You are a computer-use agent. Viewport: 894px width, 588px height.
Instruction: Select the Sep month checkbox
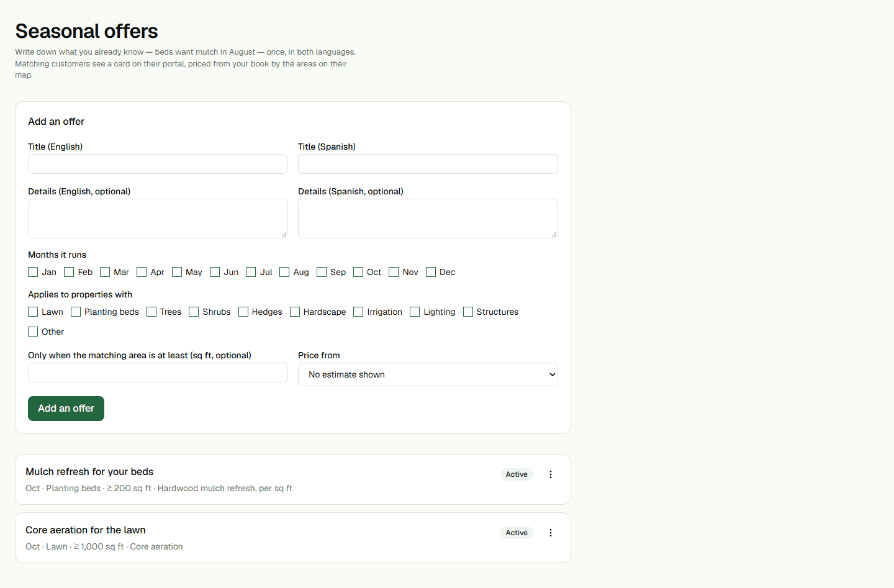pos(322,272)
